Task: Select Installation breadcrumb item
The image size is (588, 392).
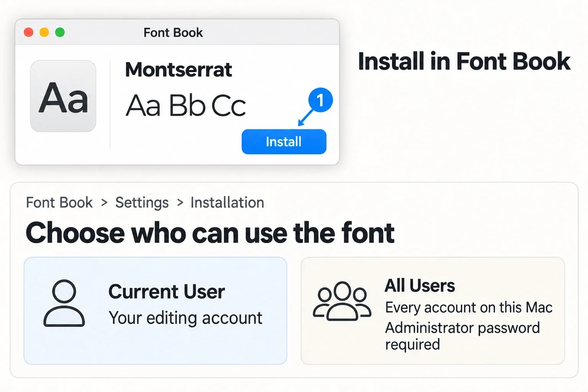Action: point(227,203)
